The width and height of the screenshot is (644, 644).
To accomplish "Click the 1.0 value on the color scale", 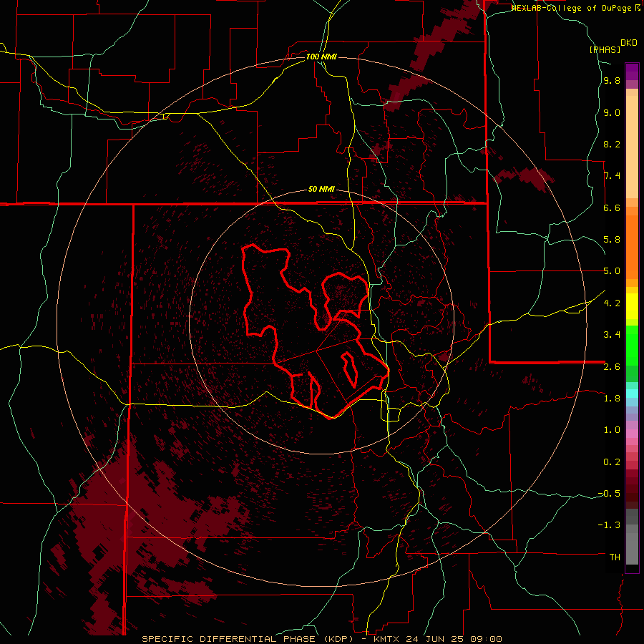I will point(612,430).
